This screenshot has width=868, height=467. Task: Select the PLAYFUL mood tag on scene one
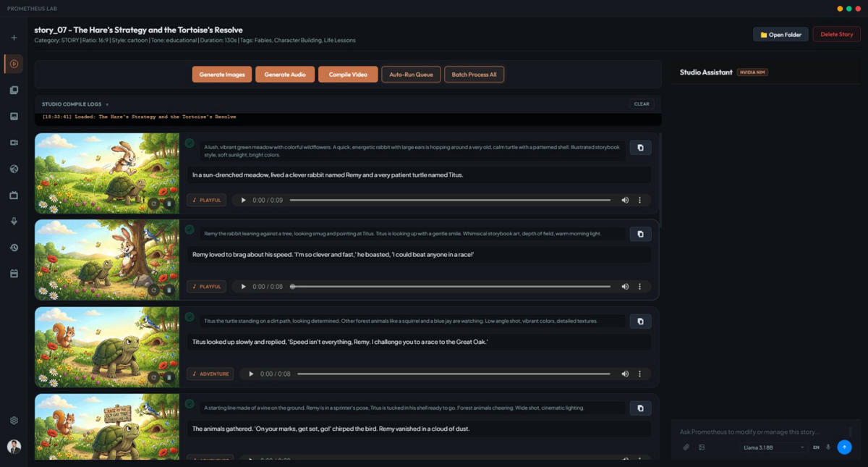point(206,200)
